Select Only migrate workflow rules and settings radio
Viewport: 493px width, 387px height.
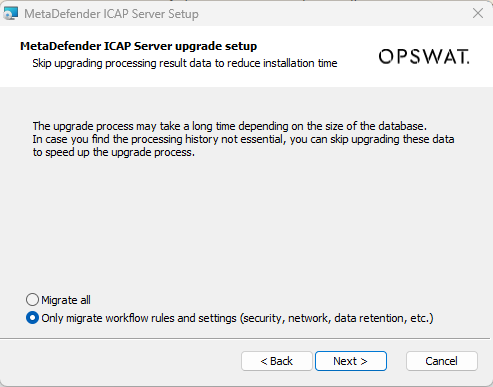(32, 318)
